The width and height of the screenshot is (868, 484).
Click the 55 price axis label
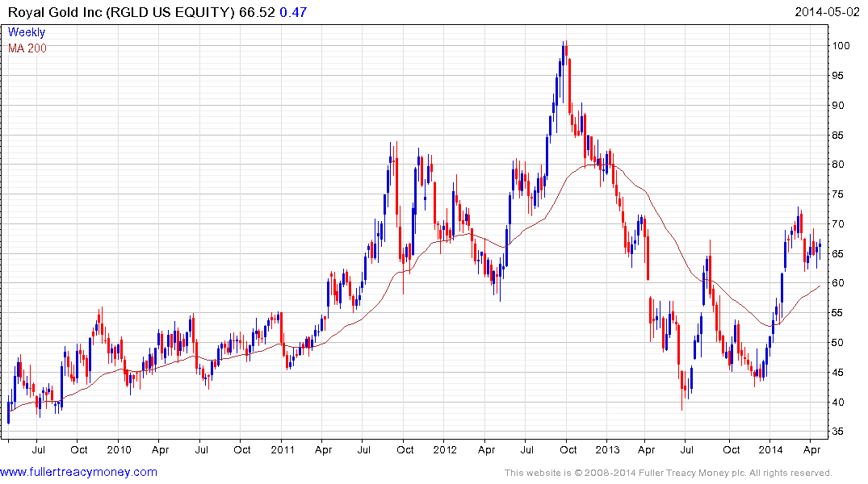tap(838, 313)
